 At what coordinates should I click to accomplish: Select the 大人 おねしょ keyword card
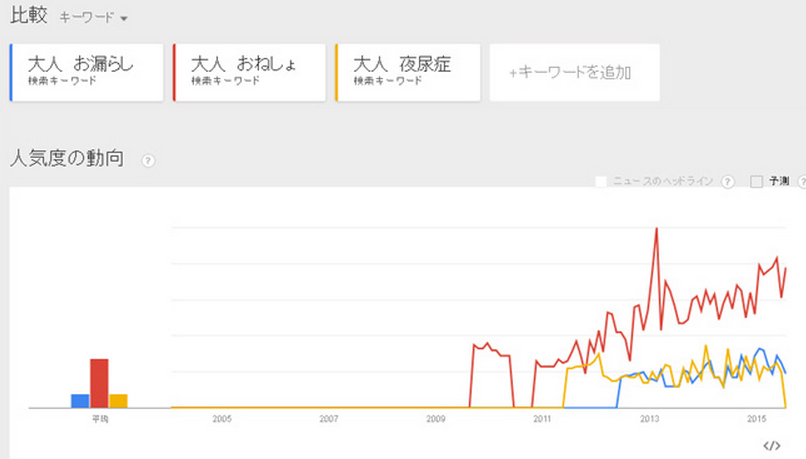[250, 72]
